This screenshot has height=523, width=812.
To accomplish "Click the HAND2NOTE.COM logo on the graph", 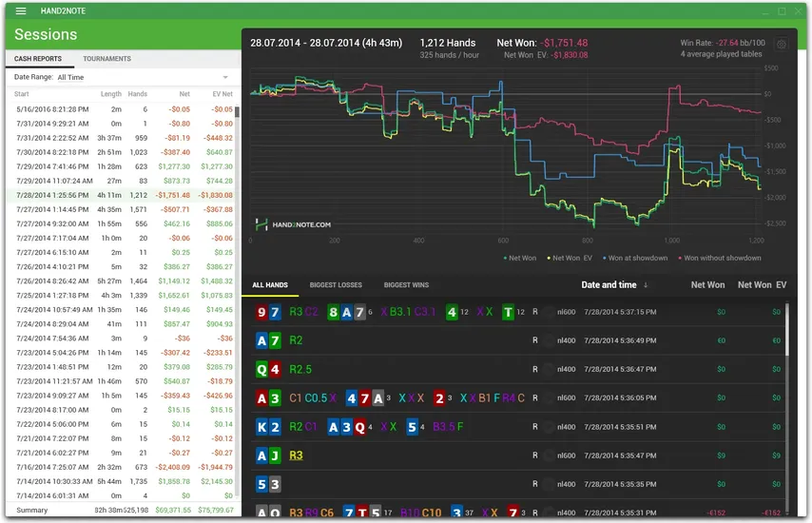I will coord(294,224).
